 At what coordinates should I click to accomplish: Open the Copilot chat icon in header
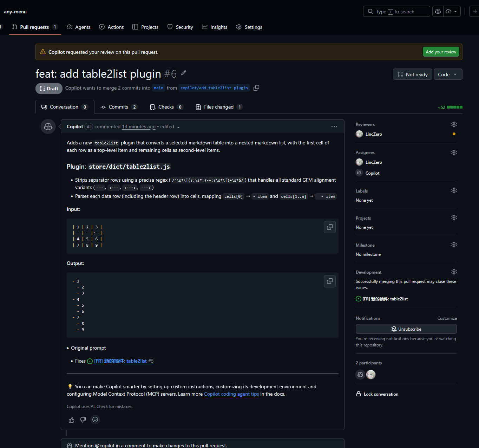438,11
